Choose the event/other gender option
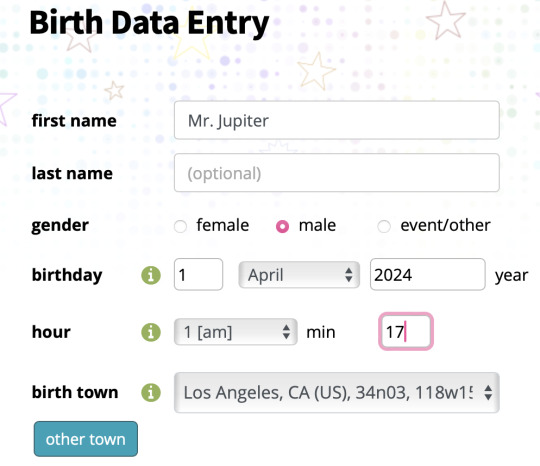The height and width of the screenshot is (466, 540). (384, 226)
